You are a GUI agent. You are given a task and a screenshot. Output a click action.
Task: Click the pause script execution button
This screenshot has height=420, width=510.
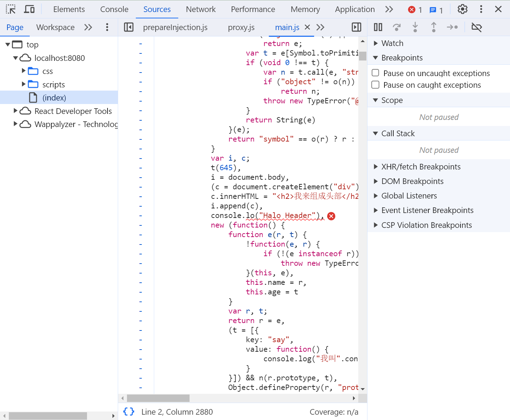click(378, 27)
